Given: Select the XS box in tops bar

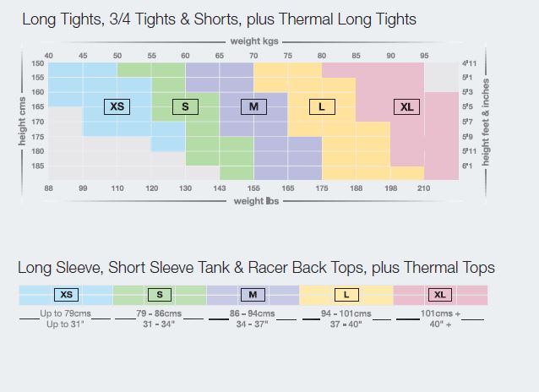Looking at the screenshot, I should coord(67,295).
